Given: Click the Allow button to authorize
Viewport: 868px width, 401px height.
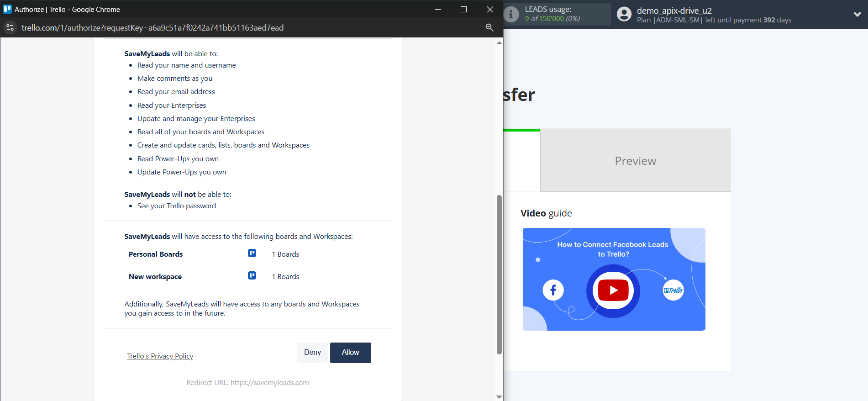Looking at the screenshot, I should [x=350, y=353].
